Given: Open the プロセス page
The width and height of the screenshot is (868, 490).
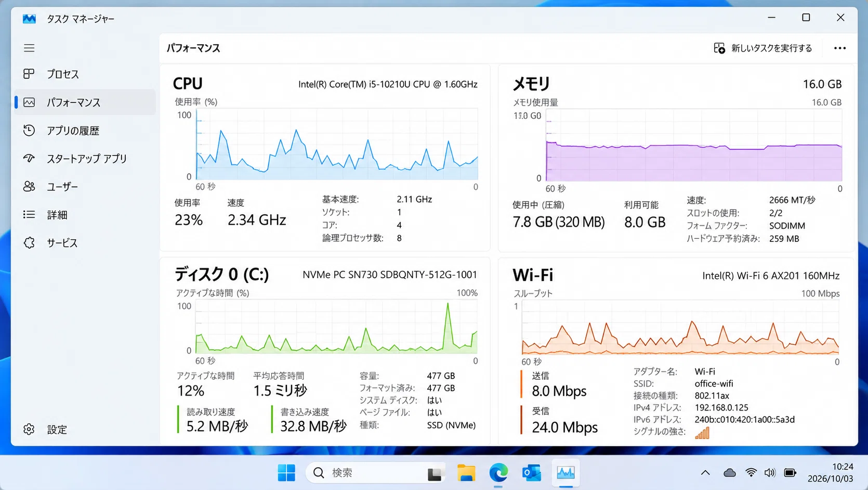Looking at the screenshot, I should coord(63,74).
